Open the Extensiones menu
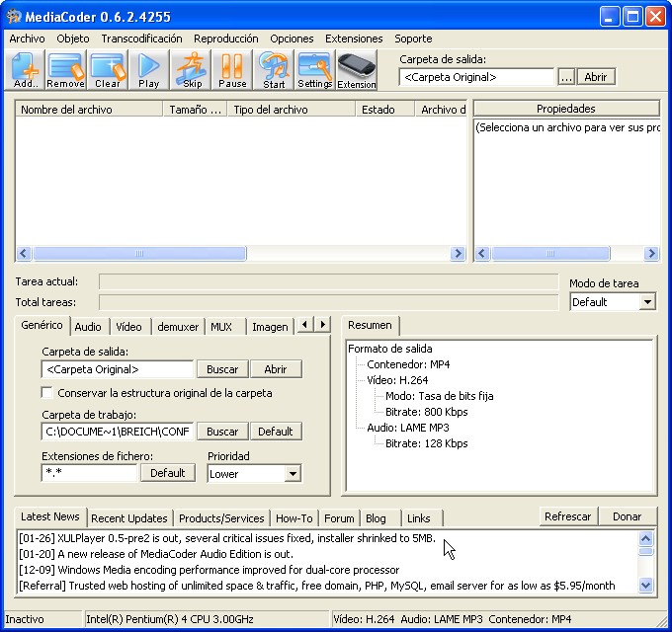This screenshot has width=672, height=632. pos(354,39)
